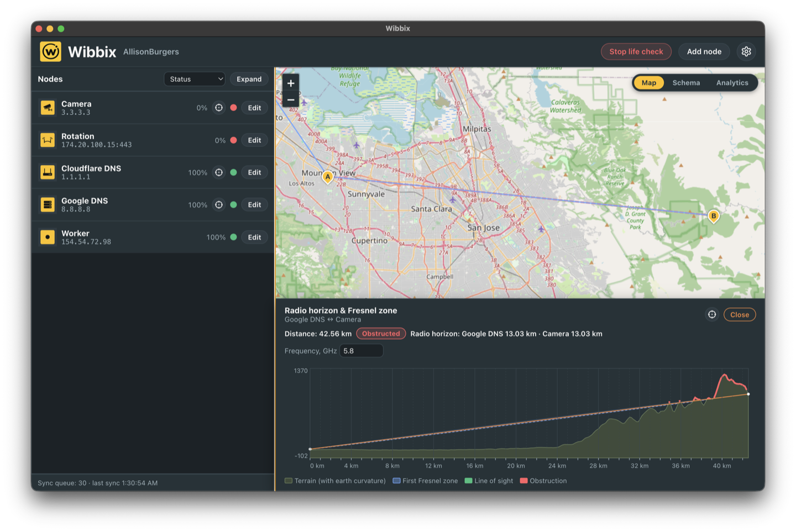Click Worker green status dot
The image size is (796, 532).
point(233,237)
